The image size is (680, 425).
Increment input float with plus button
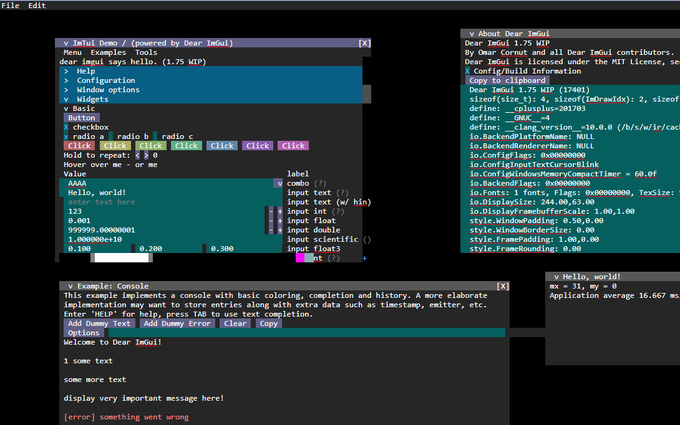(x=280, y=221)
